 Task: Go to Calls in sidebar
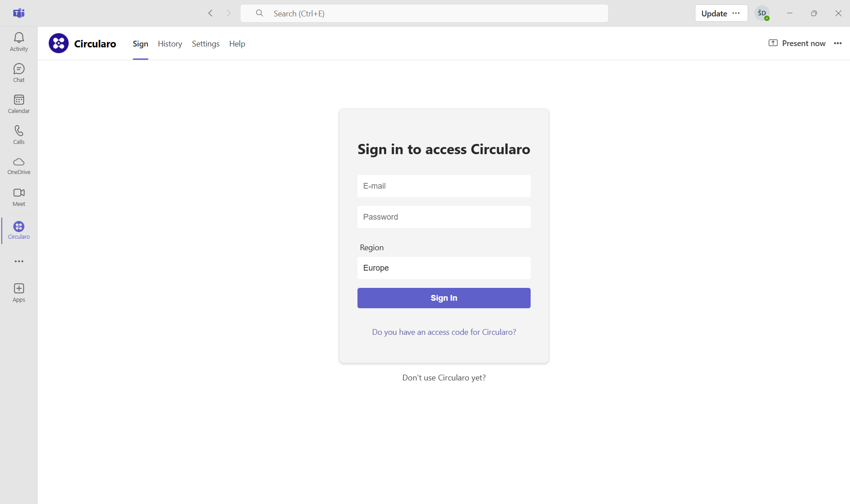coord(19,135)
